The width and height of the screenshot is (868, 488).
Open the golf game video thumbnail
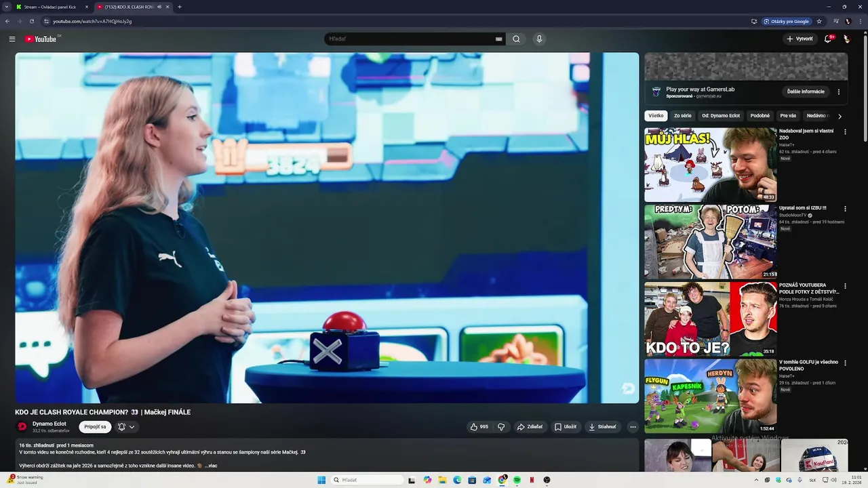(710, 396)
